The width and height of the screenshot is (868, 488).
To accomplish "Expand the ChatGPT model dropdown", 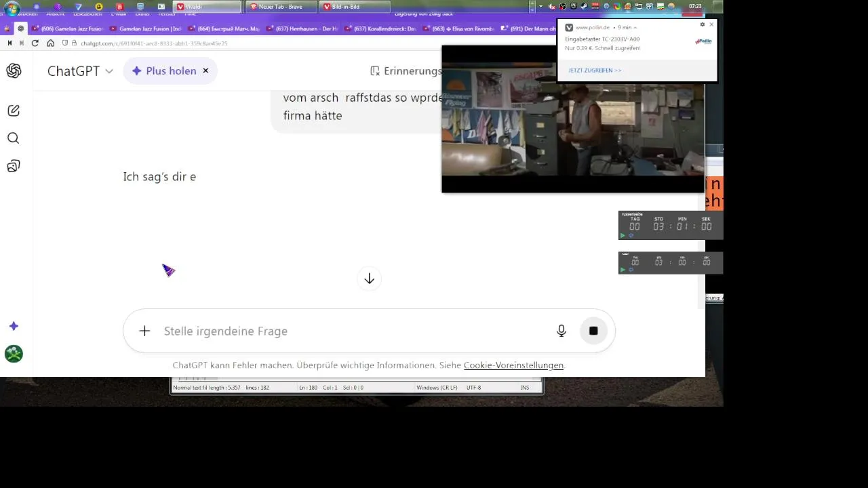I will (x=80, y=70).
